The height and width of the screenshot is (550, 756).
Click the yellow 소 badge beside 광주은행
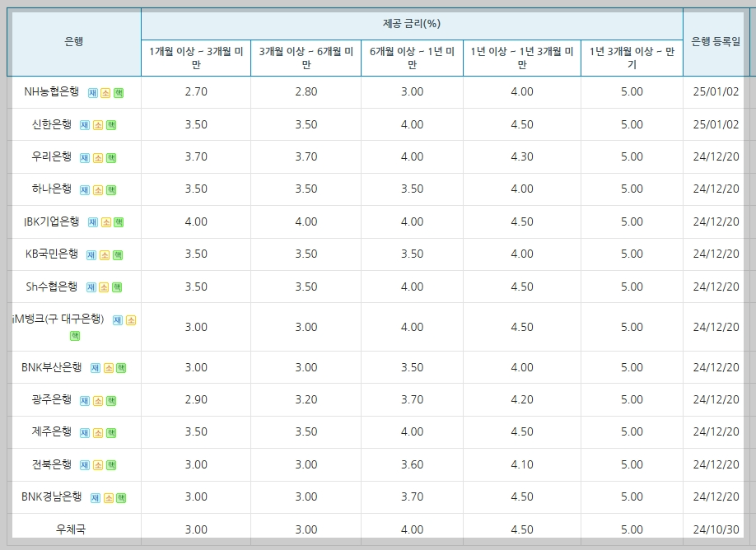98,401
